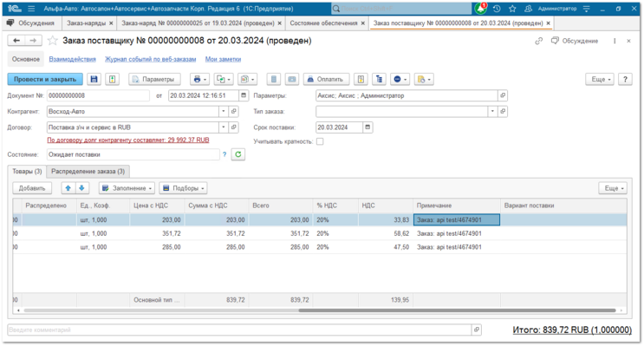Move table row up with blue arrow
Image resolution: width=644 pixels, height=346 pixels.
click(68, 188)
